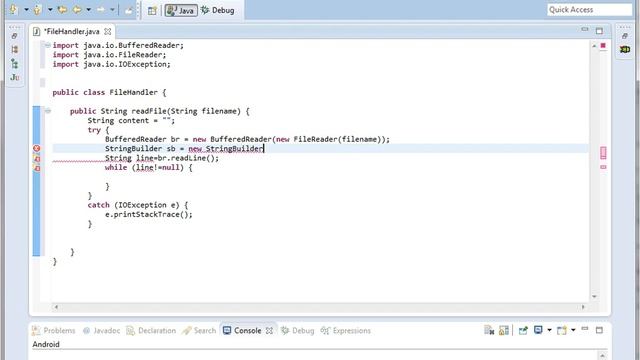Open forward navigation history dropdown
Image resolution: width=640 pixels, height=360 pixels.
(112, 9)
